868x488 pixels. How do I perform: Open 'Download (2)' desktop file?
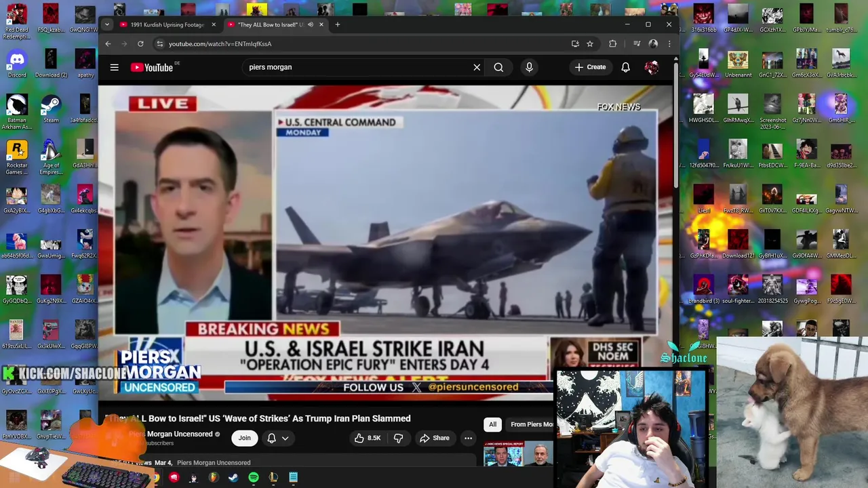tap(51, 64)
